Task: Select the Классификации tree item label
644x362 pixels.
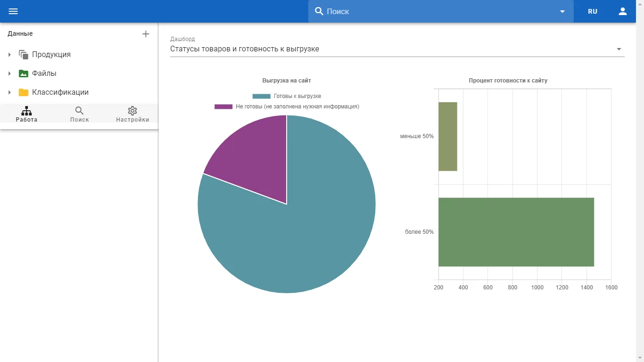Action: [60, 92]
